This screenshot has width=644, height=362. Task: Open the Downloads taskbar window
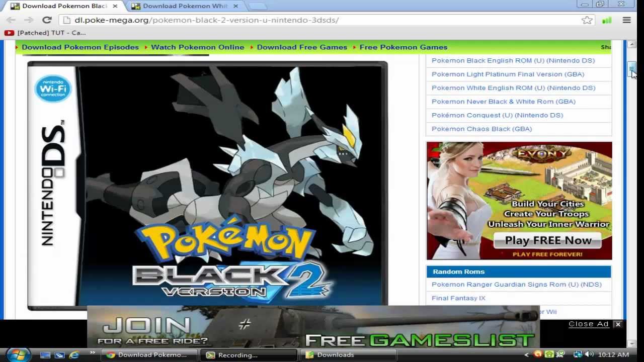point(348,355)
